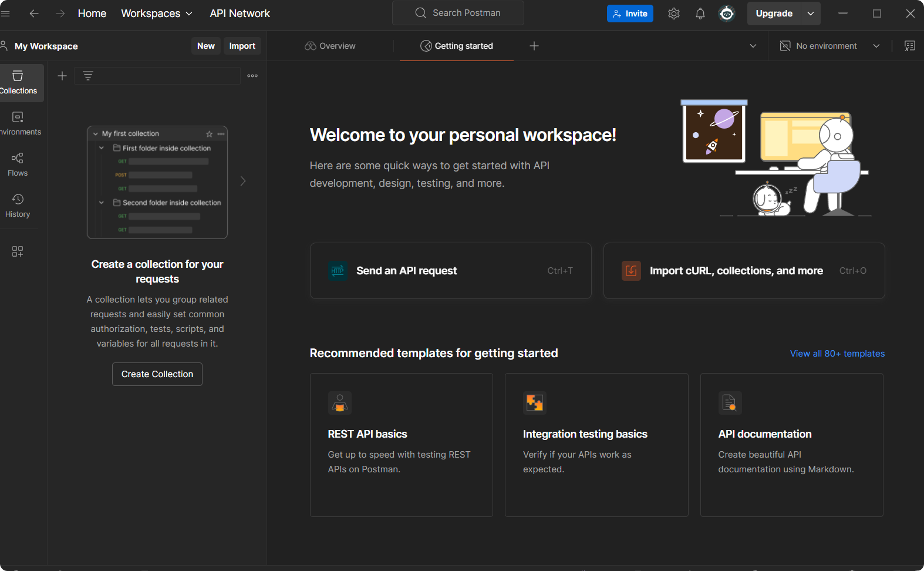Click Send an API request card
This screenshot has height=571, width=924.
coord(451,271)
